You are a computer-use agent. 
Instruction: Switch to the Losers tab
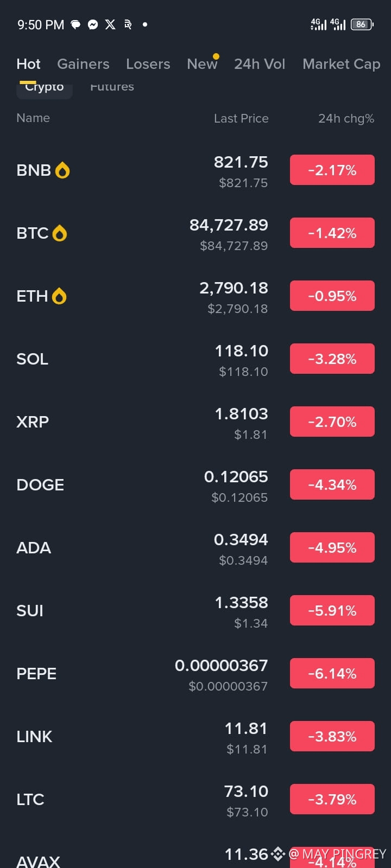[x=148, y=64]
